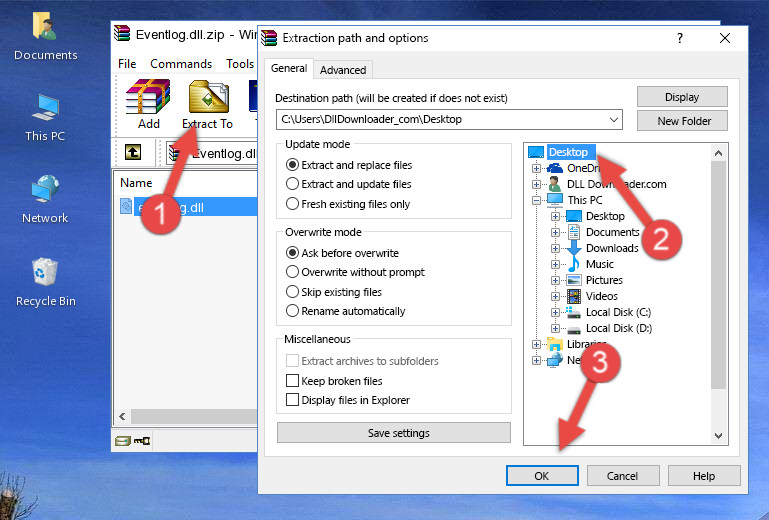Expand the Documents tree node
Image resolution: width=769 pixels, height=520 pixels.
pyautogui.click(x=555, y=233)
